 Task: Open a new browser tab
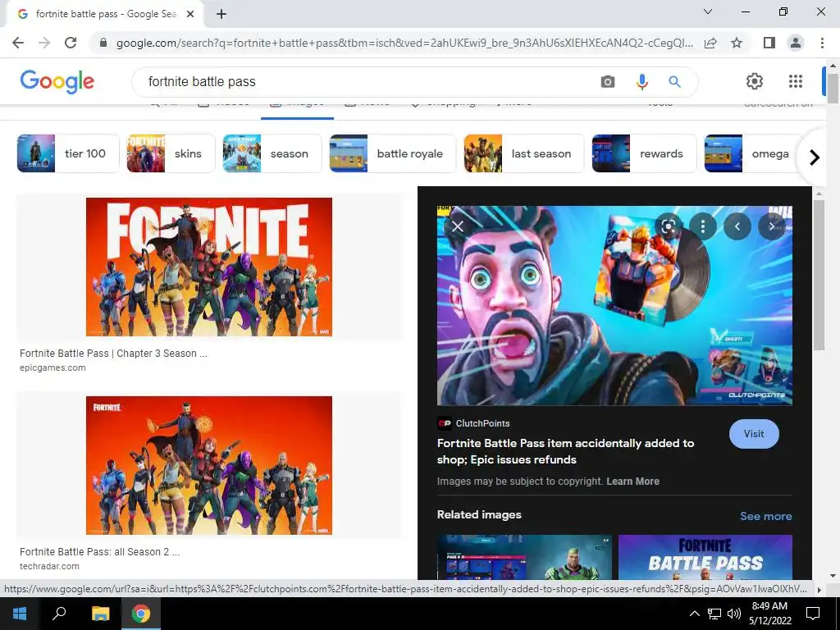(x=221, y=15)
